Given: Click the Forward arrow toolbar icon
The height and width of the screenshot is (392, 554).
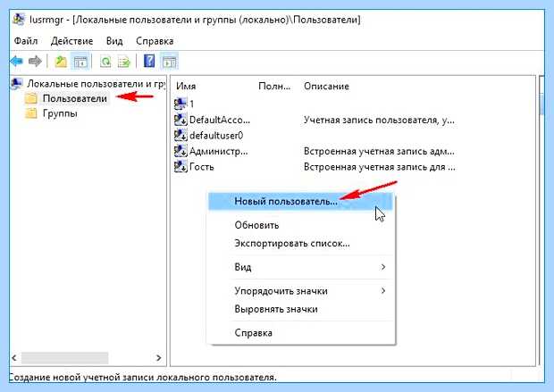Looking at the screenshot, I should pyautogui.click(x=35, y=62).
